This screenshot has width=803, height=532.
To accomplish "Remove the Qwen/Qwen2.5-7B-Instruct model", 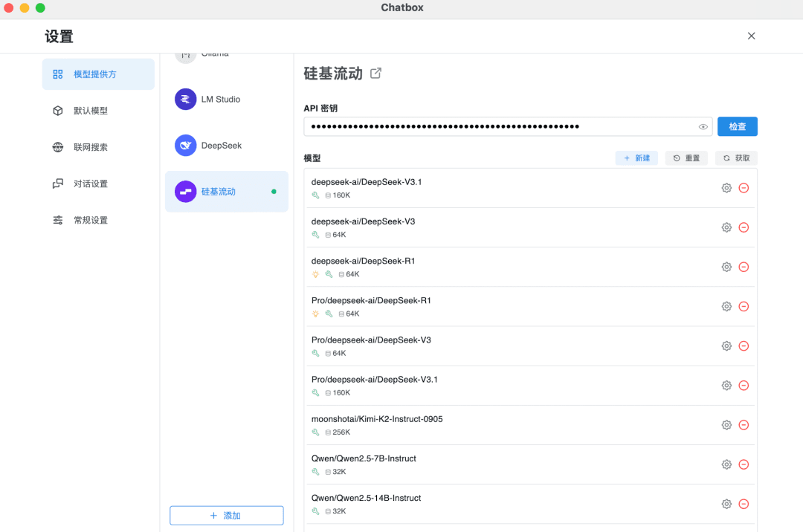I will point(744,464).
